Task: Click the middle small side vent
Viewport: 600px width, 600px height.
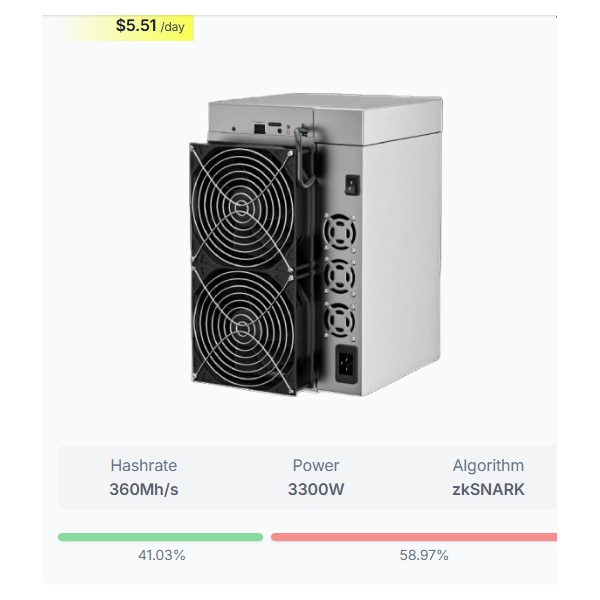Action: 339,276
